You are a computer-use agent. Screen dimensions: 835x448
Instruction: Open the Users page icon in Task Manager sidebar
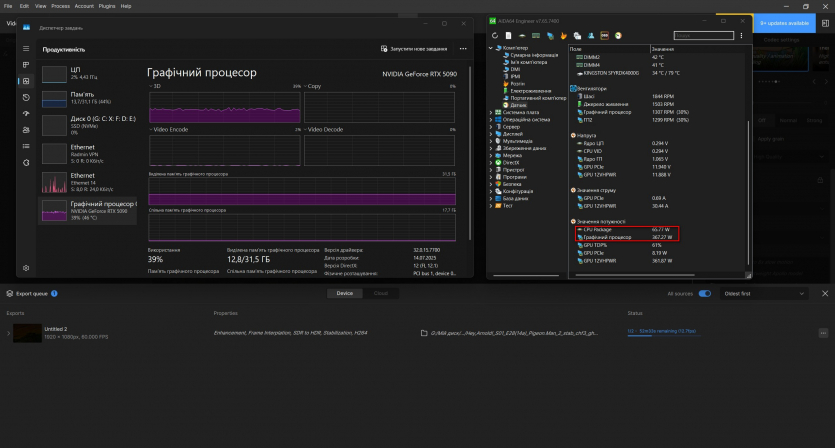26,129
